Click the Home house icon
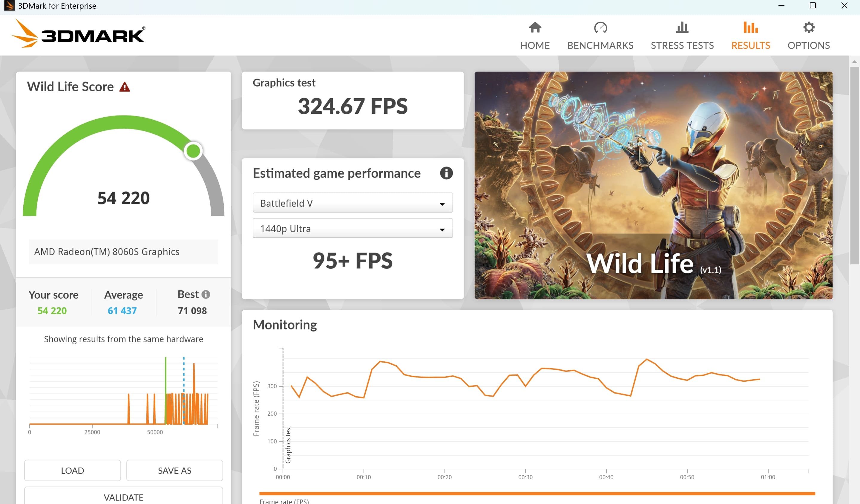The width and height of the screenshot is (860, 504). click(x=535, y=28)
